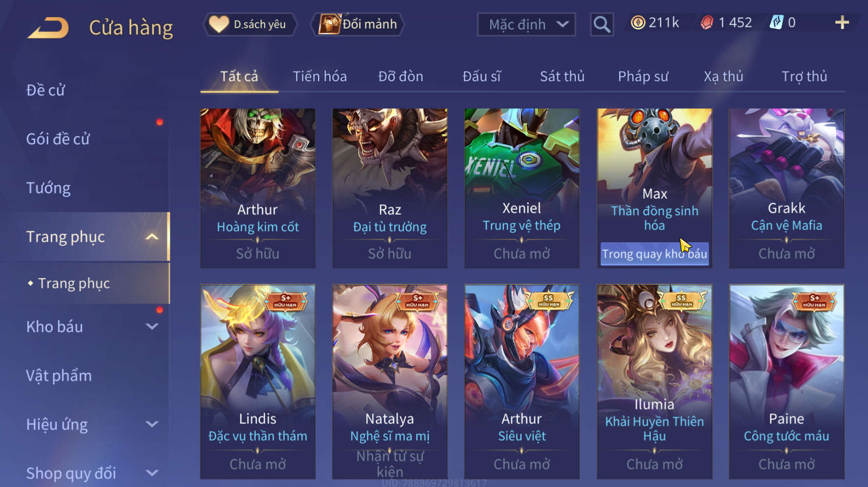The width and height of the screenshot is (868, 487).
Task: Open the Mặc định sort dropdown
Action: pos(526,24)
